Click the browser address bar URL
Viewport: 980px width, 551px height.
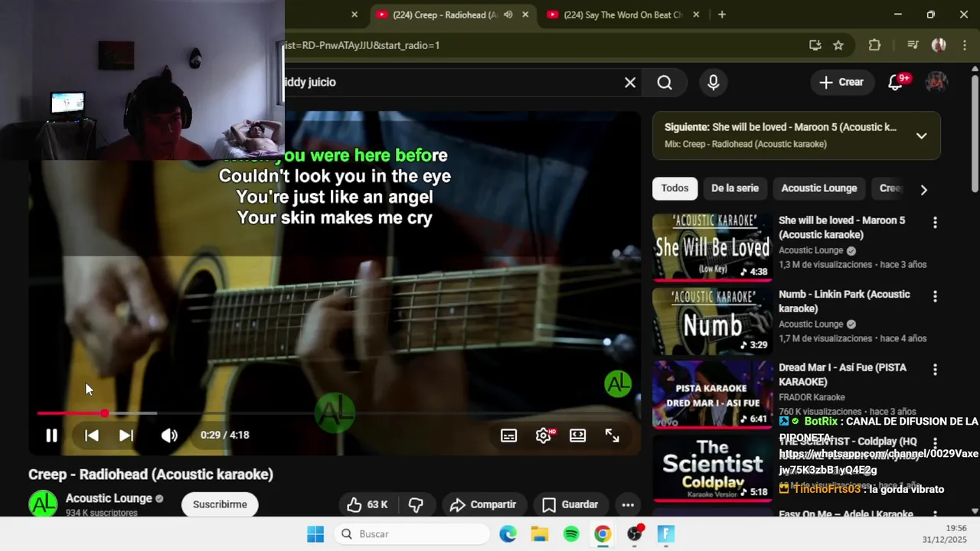362,45
